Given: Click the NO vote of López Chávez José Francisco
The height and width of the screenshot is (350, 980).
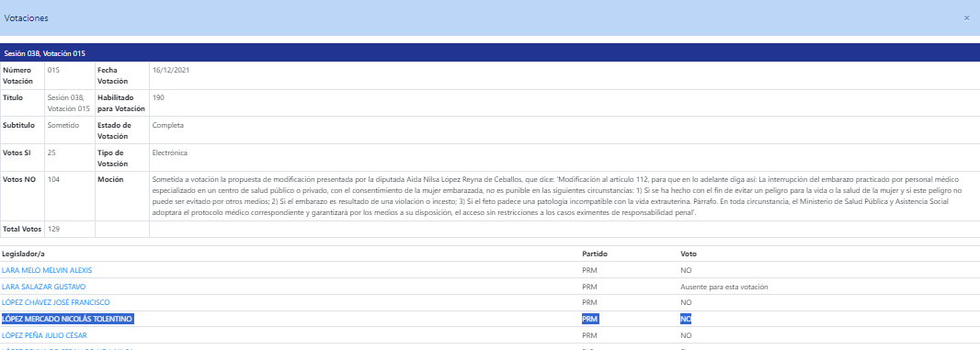Looking at the screenshot, I should point(686,302).
